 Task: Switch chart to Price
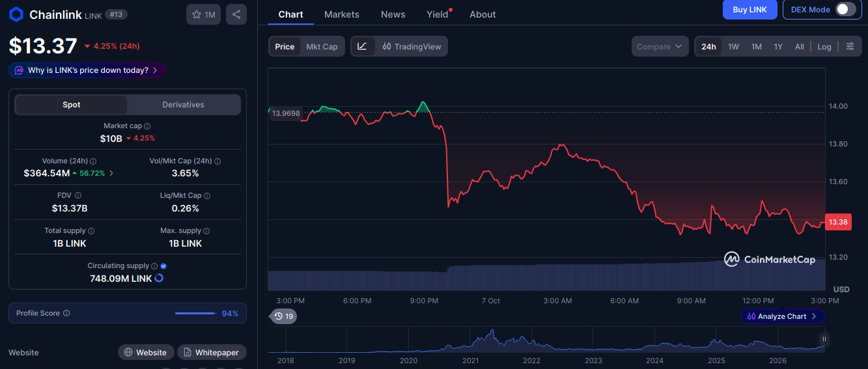pos(285,46)
